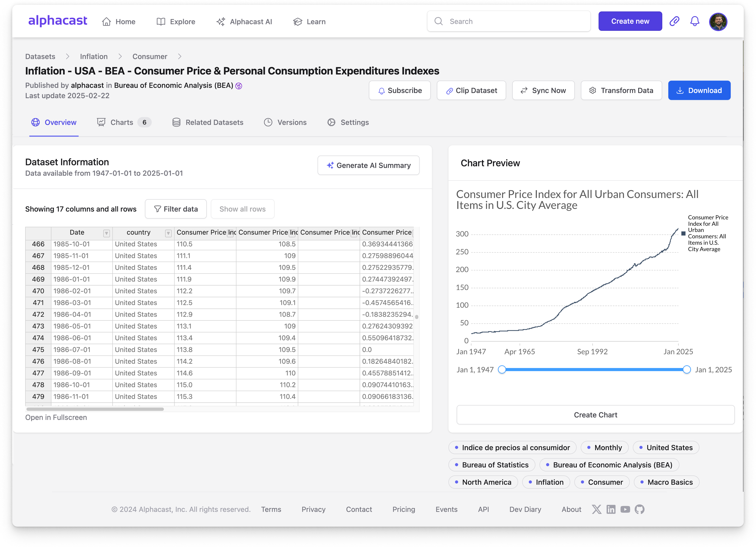The image size is (756, 547).
Task: Click the Create Chart button
Action: (x=595, y=415)
